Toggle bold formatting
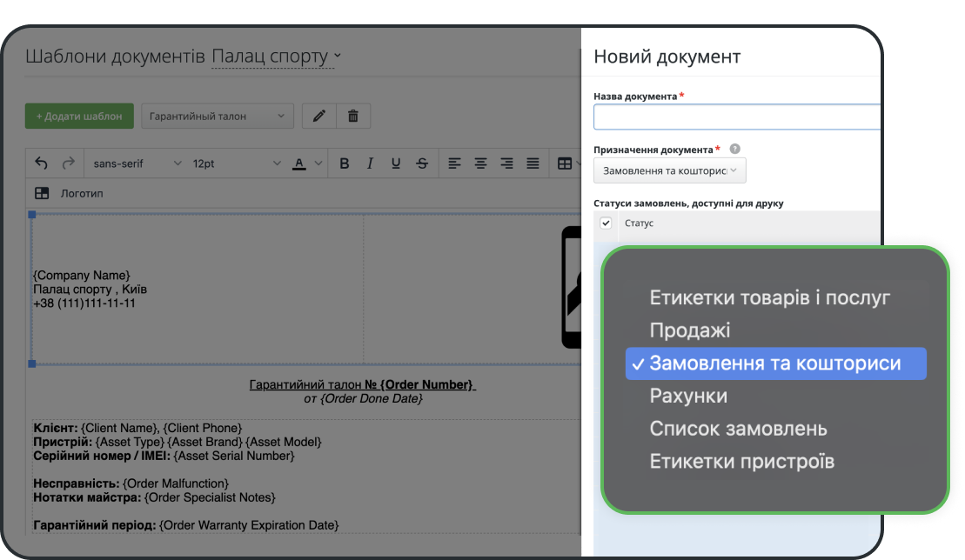Image resolution: width=965 pixels, height=560 pixels. coord(344,163)
